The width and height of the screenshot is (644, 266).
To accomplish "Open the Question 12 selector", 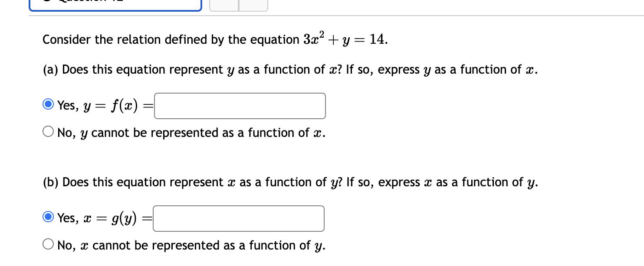I will coord(115,3).
